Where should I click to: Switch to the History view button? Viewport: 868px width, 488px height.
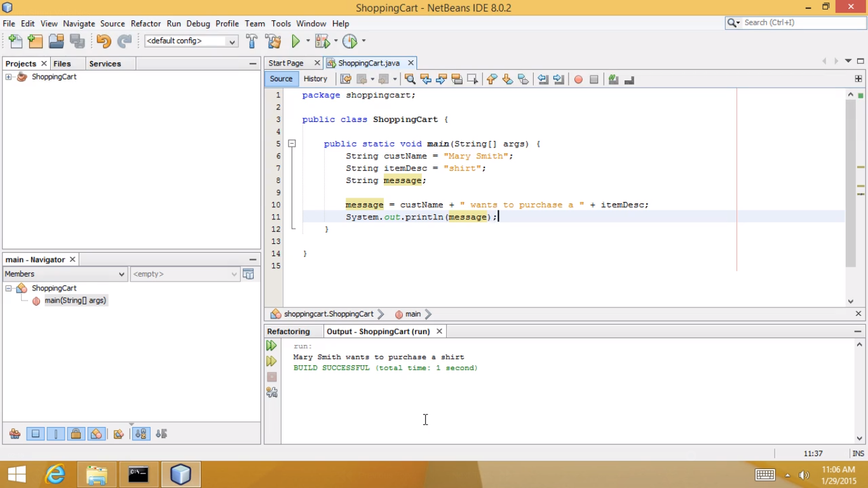click(315, 79)
